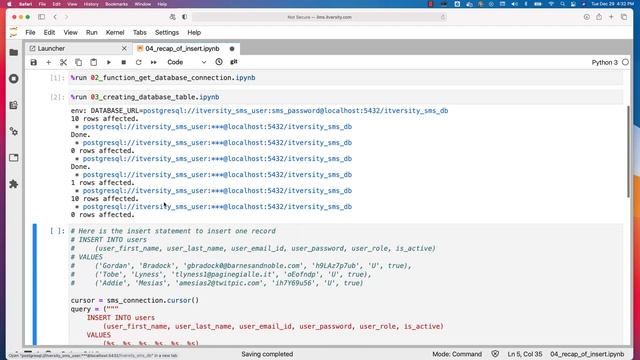Click the '[2]:' cell execution prompt
The image size is (640, 360).
[x=57, y=97]
